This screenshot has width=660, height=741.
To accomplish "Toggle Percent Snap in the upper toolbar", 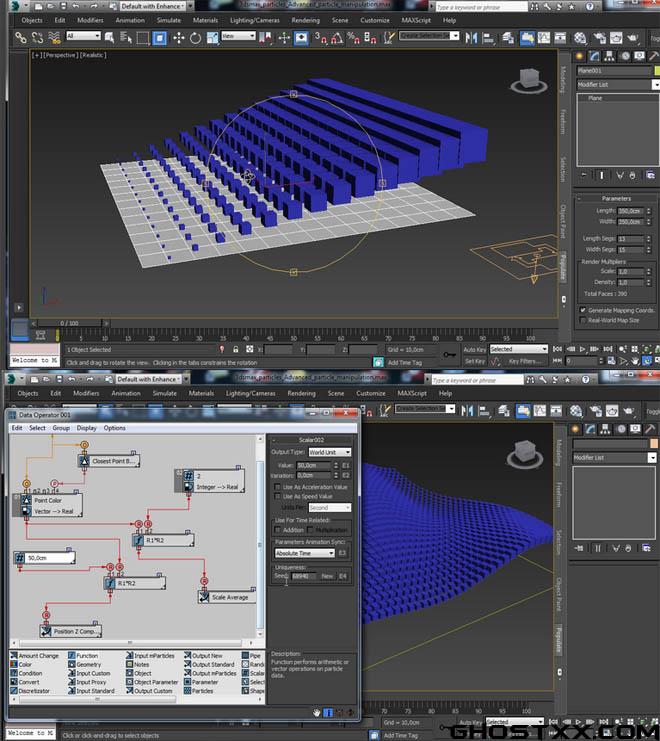I will [x=353, y=38].
